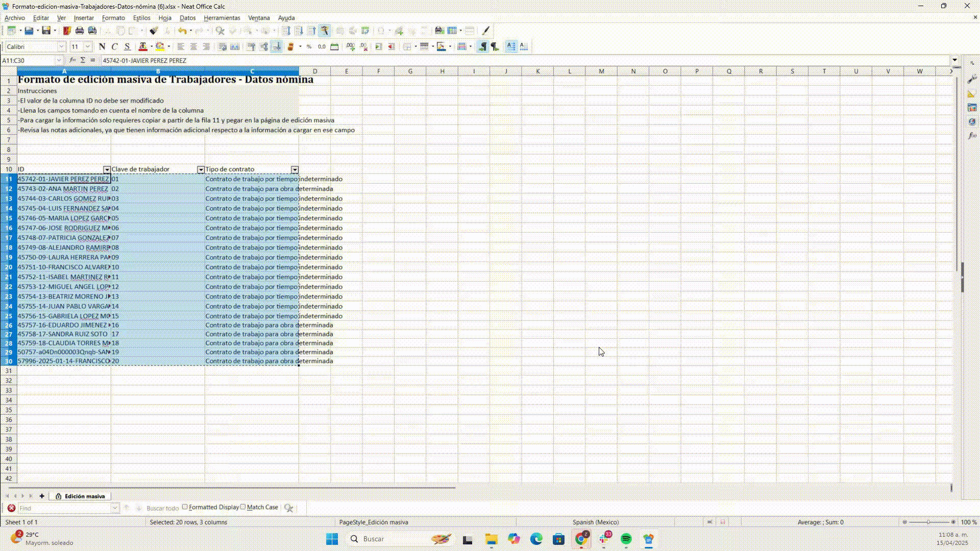Open the Formato menu

tap(113, 18)
